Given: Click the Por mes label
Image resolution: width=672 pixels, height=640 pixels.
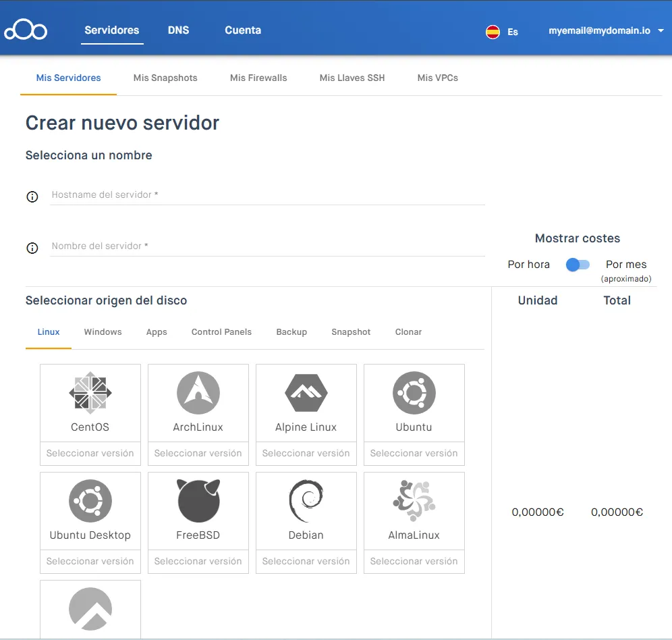Looking at the screenshot, I should (x=626, y=264).
